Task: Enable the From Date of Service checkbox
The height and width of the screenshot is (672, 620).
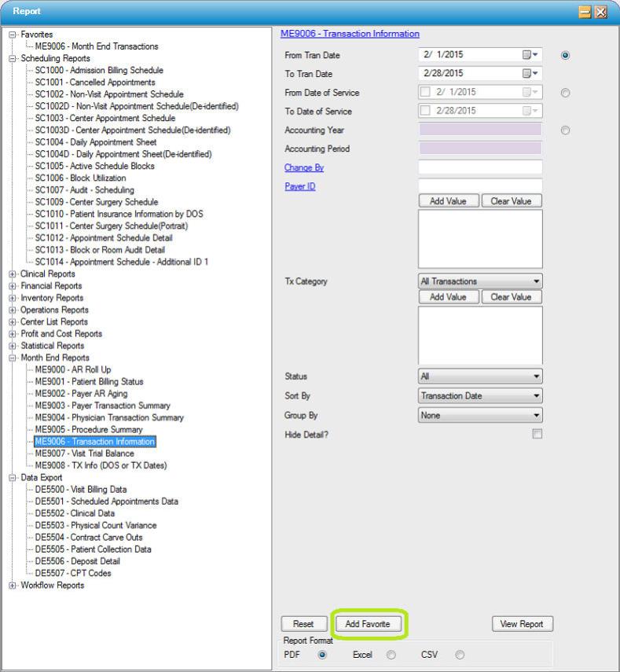Action: tap(427, 93)
